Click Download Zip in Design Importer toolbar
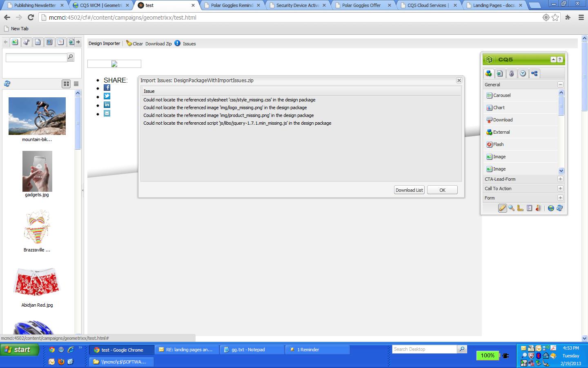This screenshot has width=588, height=368. coord(158,44)
